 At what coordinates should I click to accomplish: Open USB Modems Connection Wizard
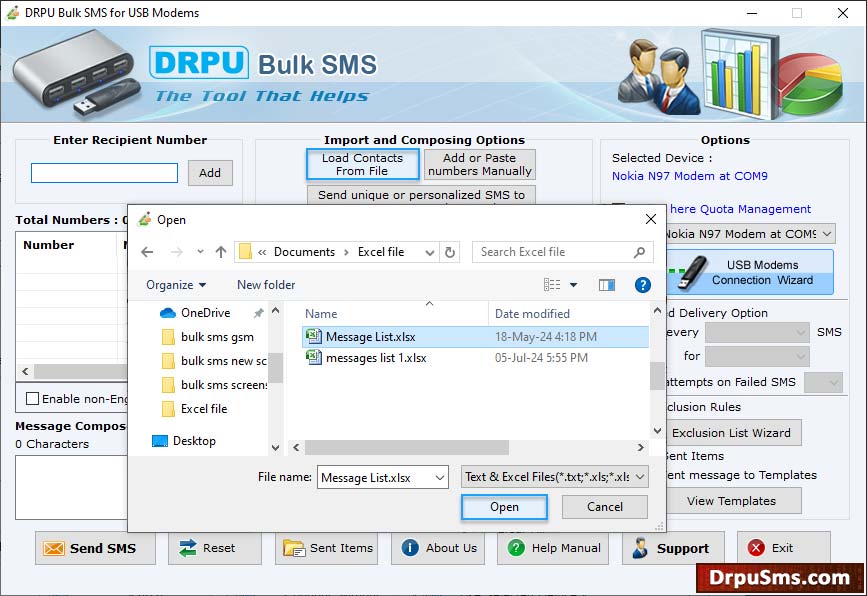[750, 273]
